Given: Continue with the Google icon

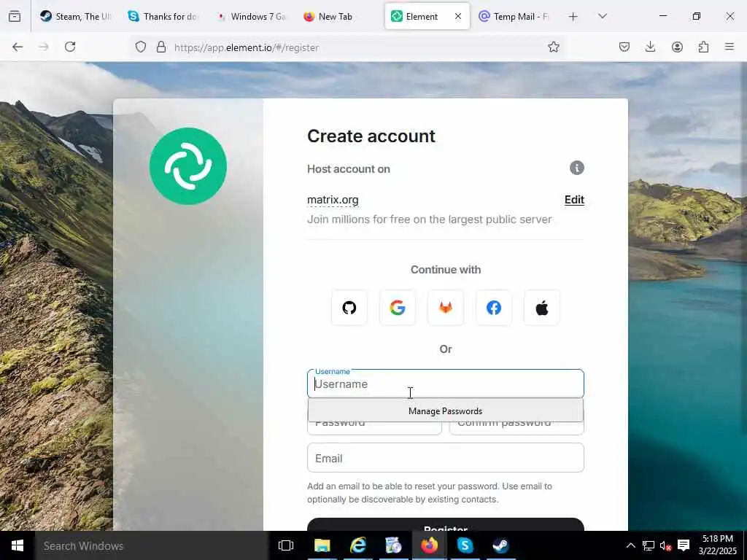Looking at the screenshot, I should click(x=398, y=308).
